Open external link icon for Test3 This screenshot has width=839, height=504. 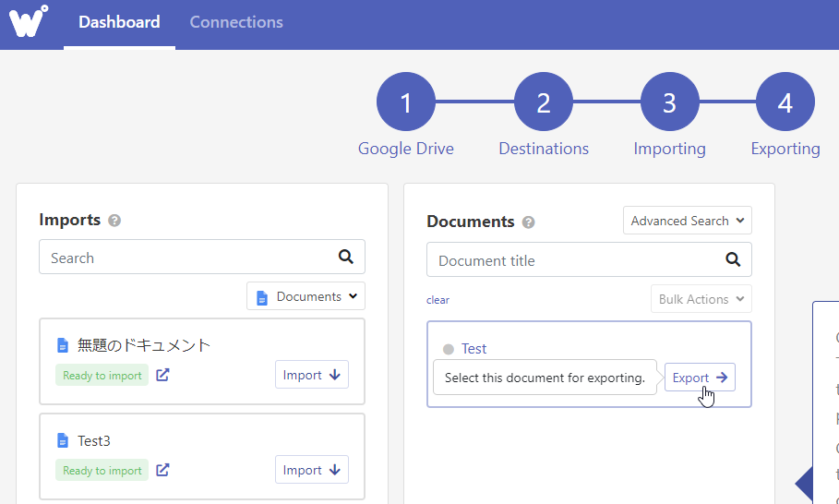[162, 470]
